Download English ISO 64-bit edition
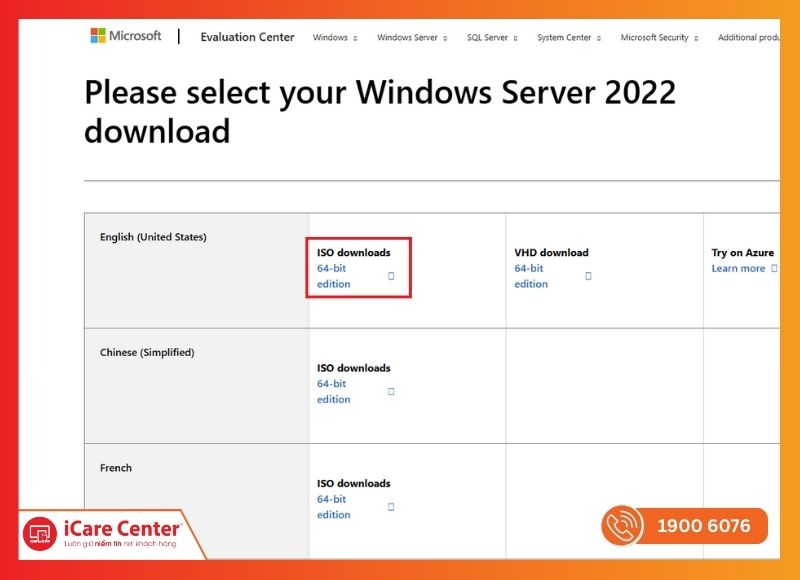800x580 pixels. coord(334,276)
